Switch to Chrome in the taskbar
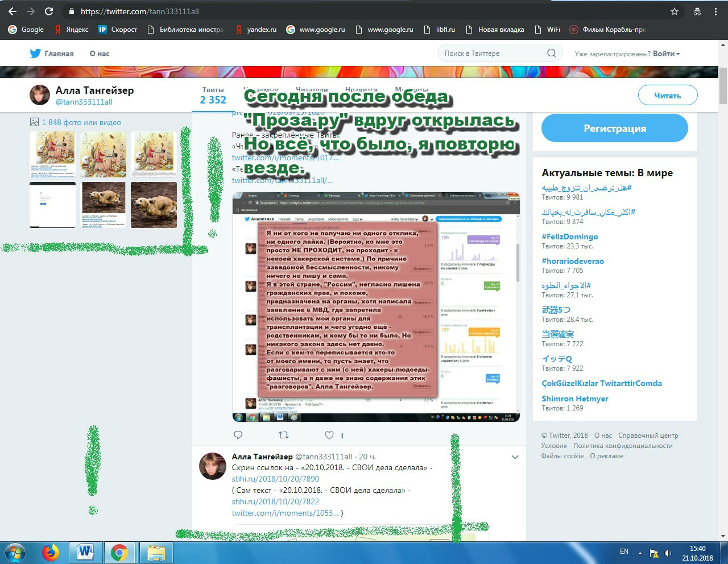 [x=119, y=553]
